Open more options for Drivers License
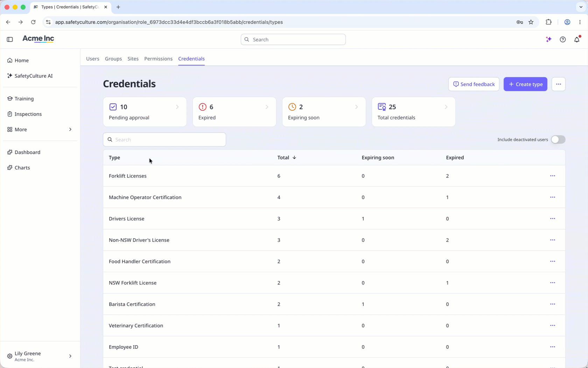Image resolution: width=588 pixels, height=368 pixels. click(x=553, y=219)
